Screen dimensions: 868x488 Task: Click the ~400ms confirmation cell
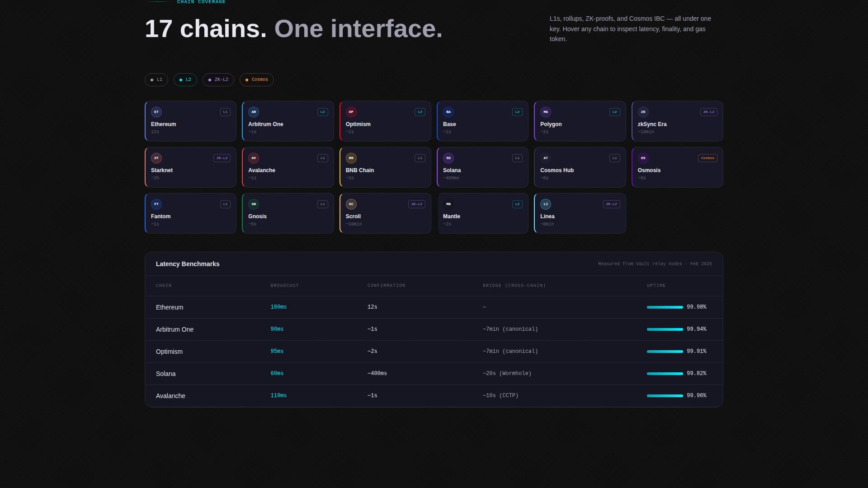pyautogui.click(x=377, y=374)
